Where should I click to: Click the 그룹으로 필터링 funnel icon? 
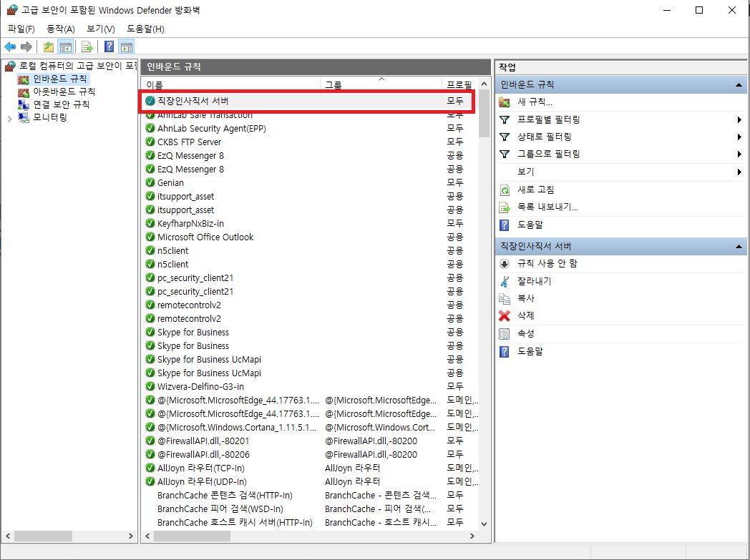(x=504, y=154)
